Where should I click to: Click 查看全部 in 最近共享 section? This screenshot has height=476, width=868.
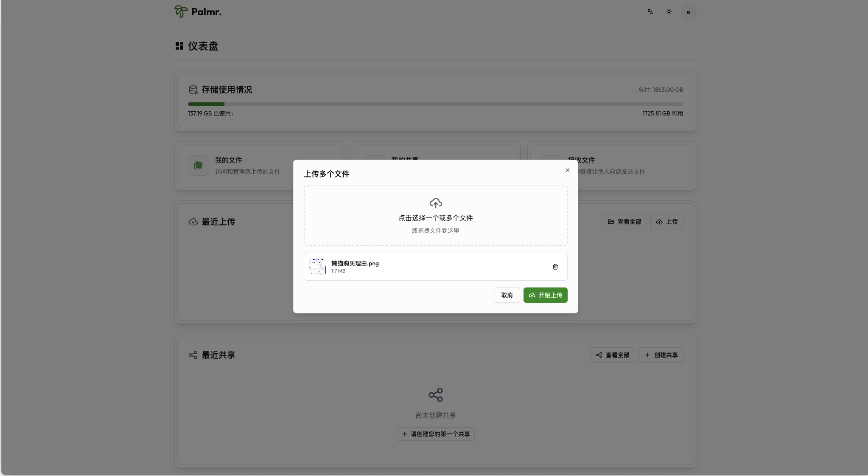(x=613, y=355)
